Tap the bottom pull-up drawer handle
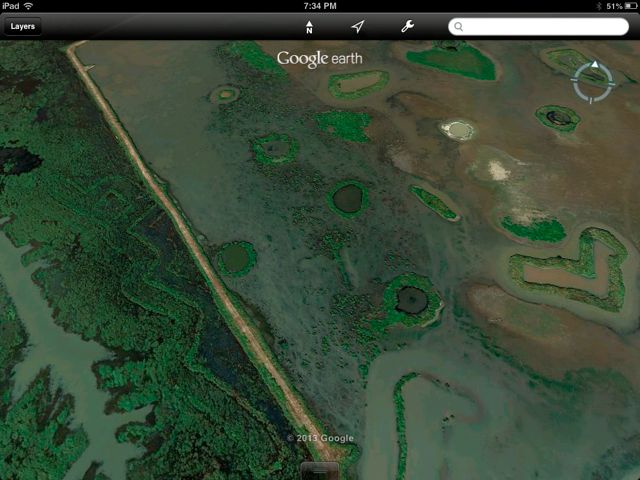 tap(320, 471)
